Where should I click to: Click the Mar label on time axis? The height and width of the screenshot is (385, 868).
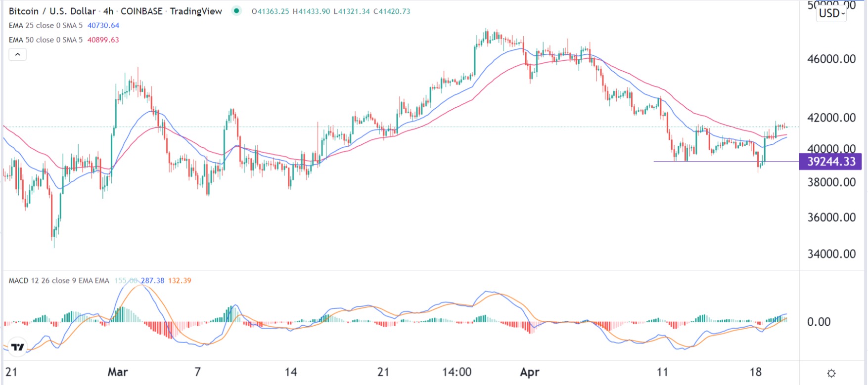tap(118, 372)
